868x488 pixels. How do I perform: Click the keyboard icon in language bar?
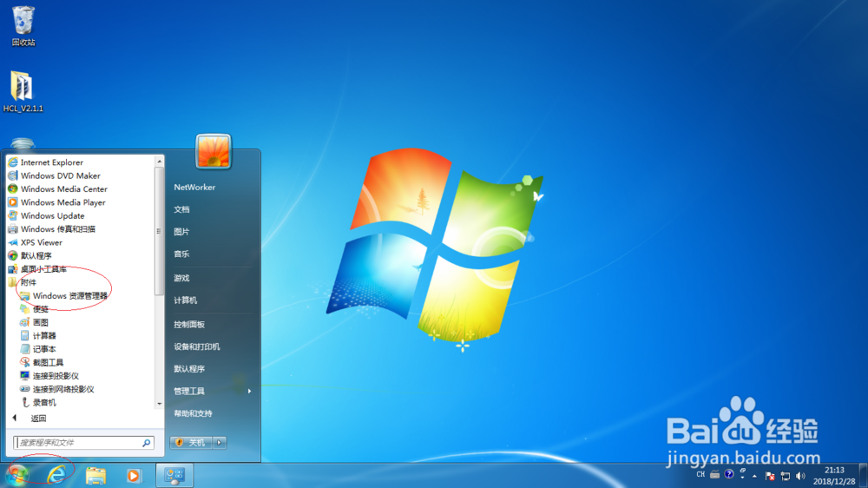(x=714, y=475)
